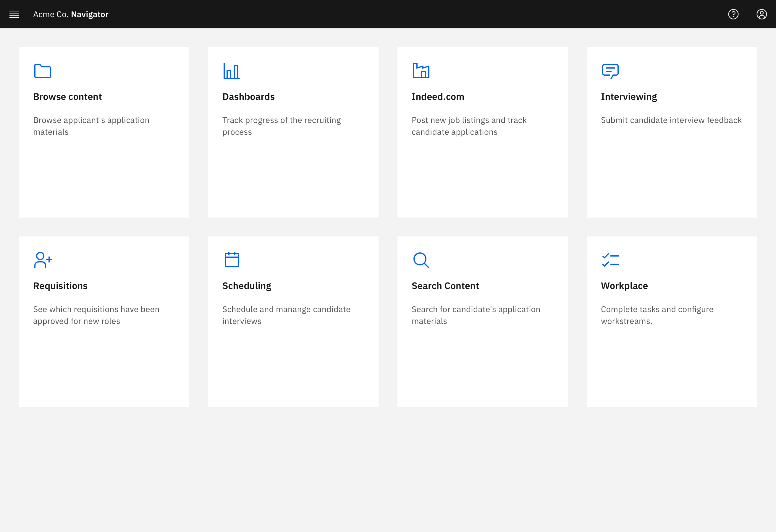Click the Requisitions add-user icon

43,260
